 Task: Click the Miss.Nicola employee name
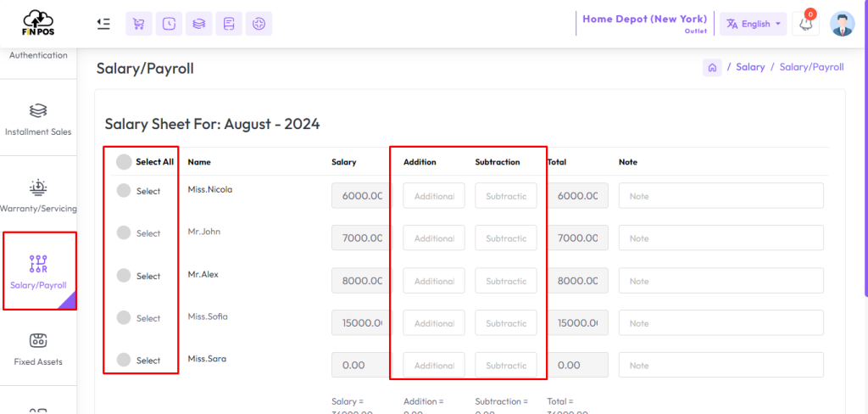pyautogui.click(x=210, y=189)
